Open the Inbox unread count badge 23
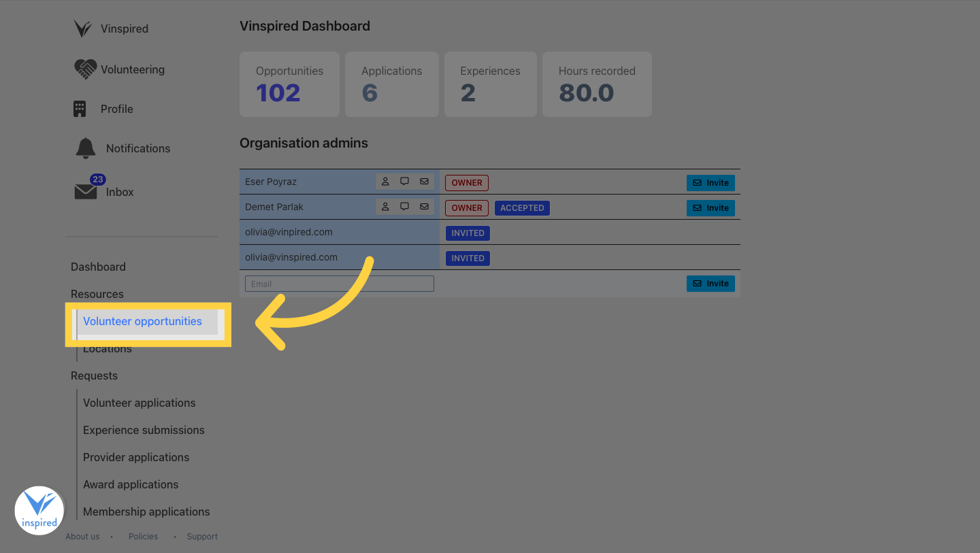 (x=97, y=180)
